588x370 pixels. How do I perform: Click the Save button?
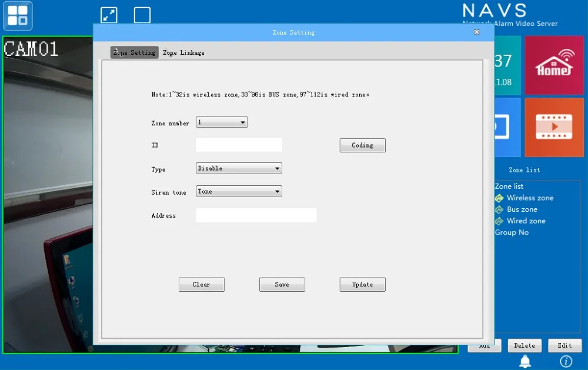coord(282,285)
